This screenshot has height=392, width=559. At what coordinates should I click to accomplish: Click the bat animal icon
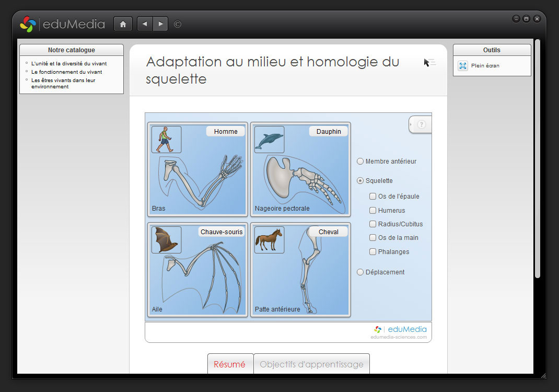pos(166,240)
